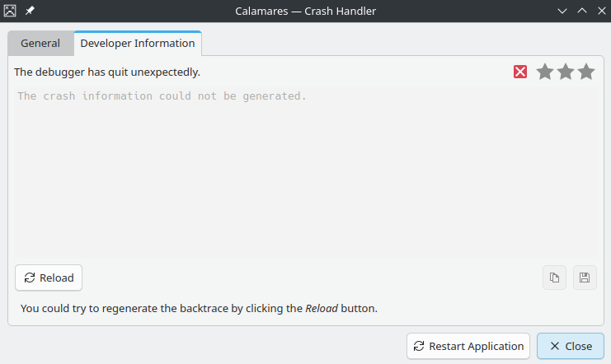
Task: Click the third gray rating star
Action: coord(586,72)
